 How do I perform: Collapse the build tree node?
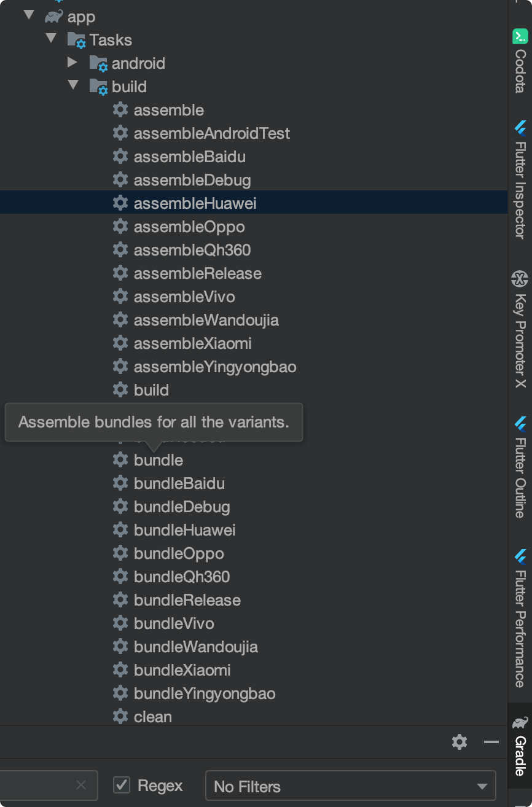coord(73,86)
